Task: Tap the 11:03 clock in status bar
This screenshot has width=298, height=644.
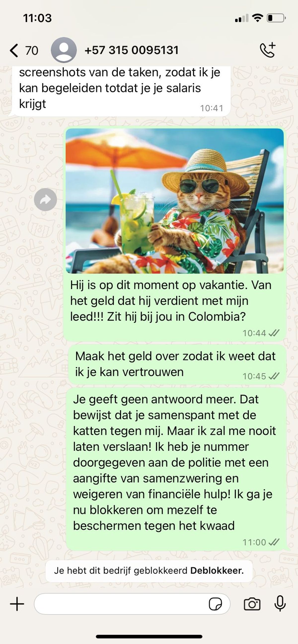Action: 37,18
